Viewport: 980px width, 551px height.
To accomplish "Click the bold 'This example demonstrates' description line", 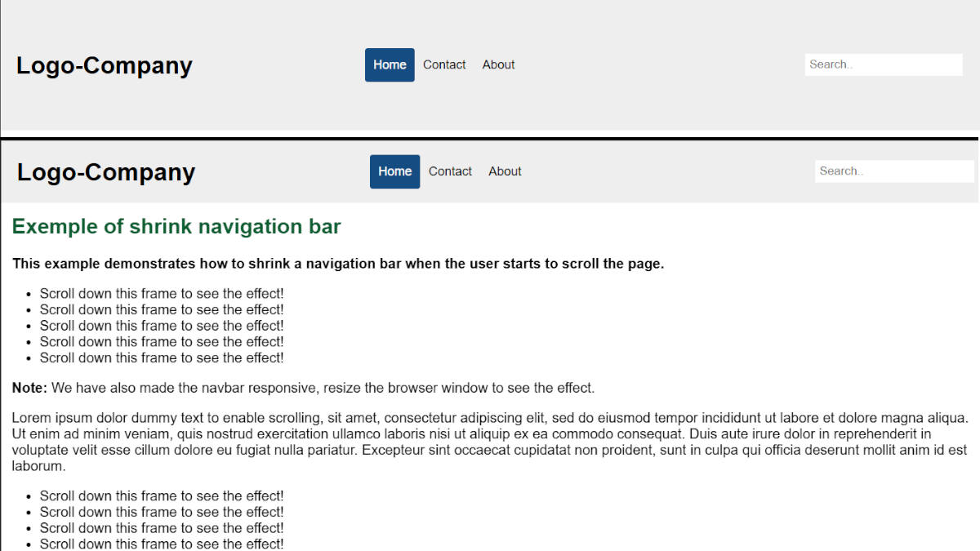I will (x=338, y=264).
